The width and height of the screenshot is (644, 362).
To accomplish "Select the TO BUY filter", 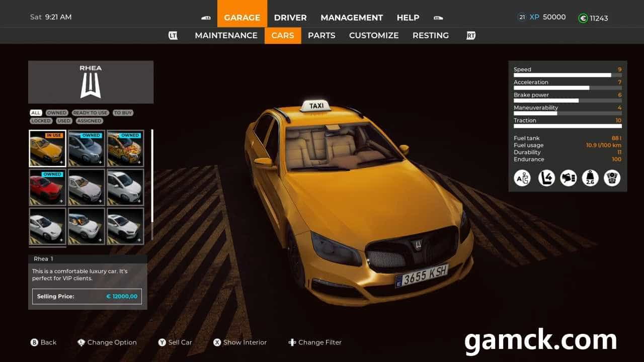I will click(123, 113).
